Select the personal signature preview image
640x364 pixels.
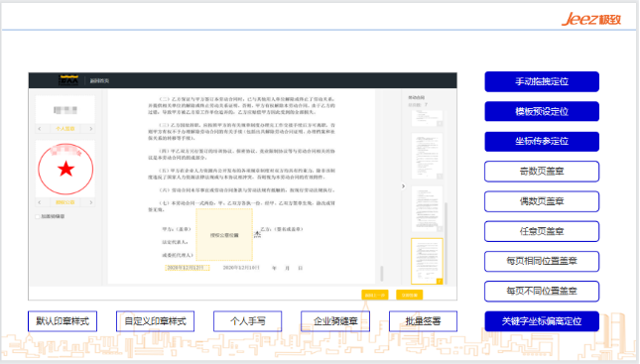[x=65, y=110]
